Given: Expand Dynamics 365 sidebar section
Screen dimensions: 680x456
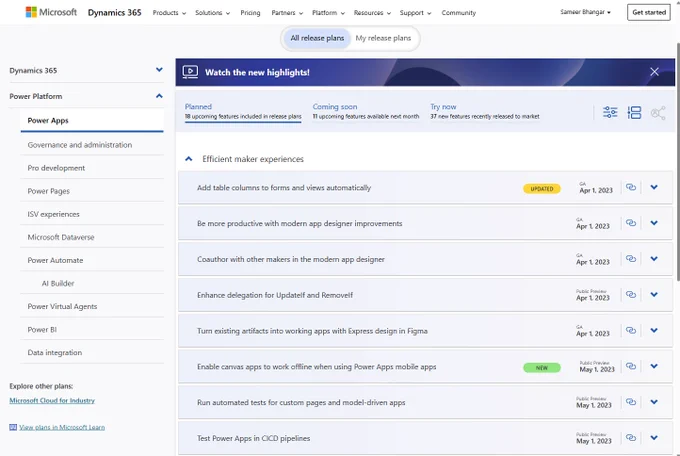Looking at the screenshot, I should tap(159, 69).
